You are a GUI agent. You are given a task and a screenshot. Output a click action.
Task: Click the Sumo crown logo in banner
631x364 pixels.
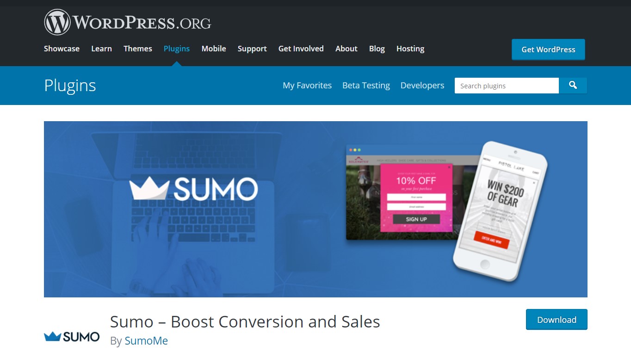tap(193, 189)
